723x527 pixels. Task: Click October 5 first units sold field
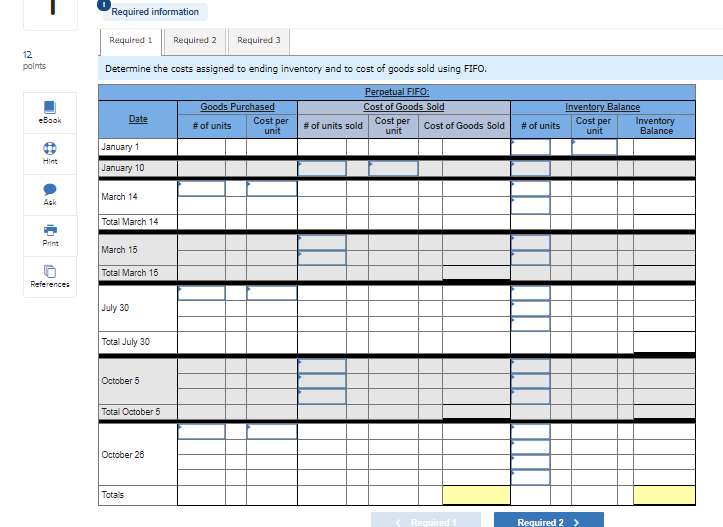coord(322,367)
